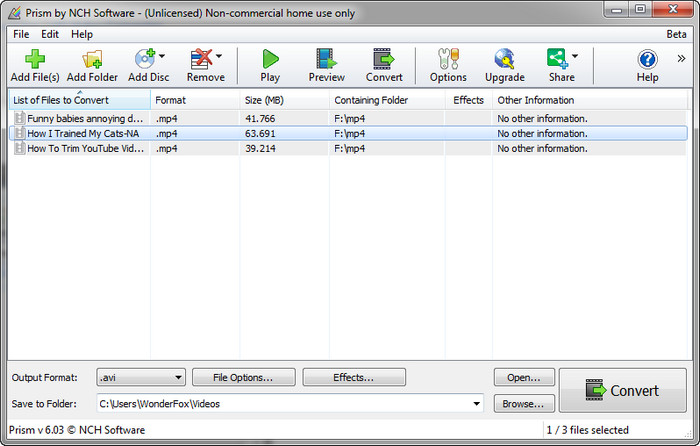The image size is (700, 446).
Task: Click the Convert icon in the toolbar
Action: coord(384,66)
